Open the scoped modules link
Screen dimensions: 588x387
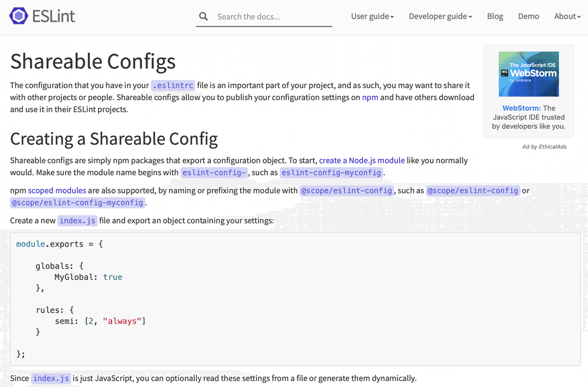57,190
